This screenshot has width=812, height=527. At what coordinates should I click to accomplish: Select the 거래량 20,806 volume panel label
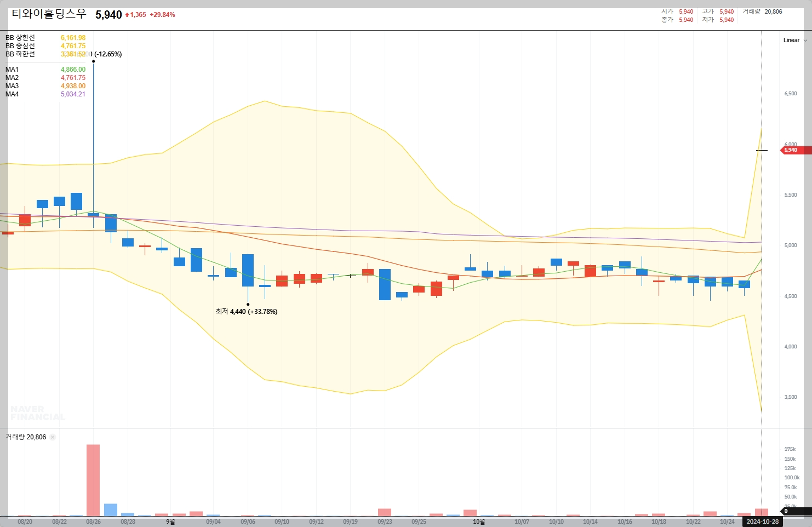pos(26,437)
